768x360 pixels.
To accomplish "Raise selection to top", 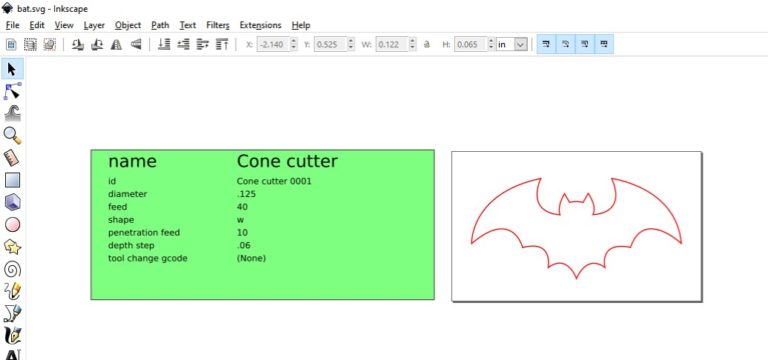I will pos(222,45).
